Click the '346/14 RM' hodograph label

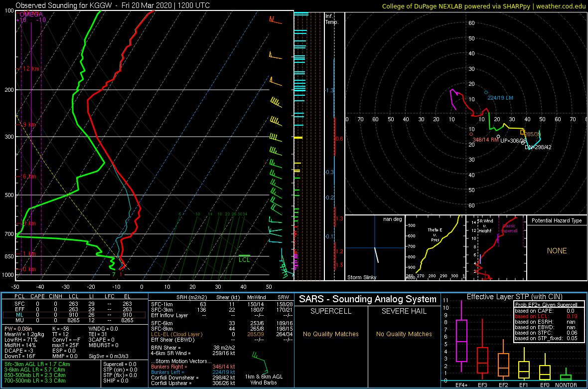click(x=486, y=140)
